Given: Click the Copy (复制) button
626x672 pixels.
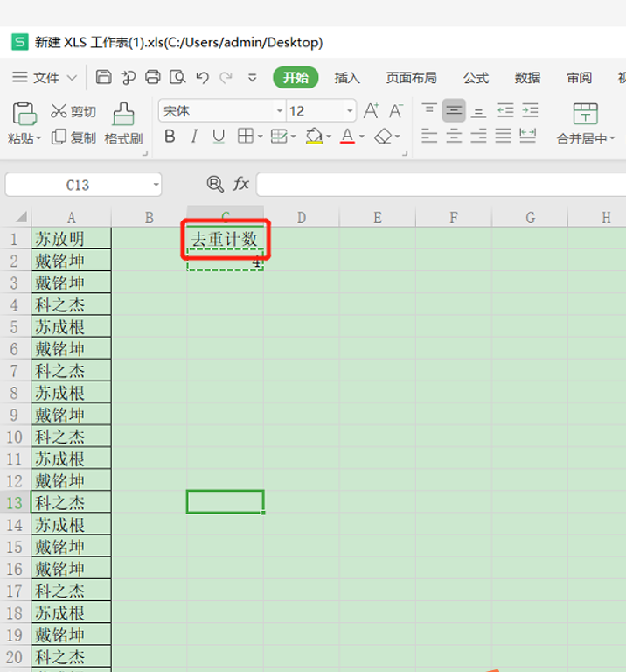Looking at the screenshot, I should click(73, 137).
